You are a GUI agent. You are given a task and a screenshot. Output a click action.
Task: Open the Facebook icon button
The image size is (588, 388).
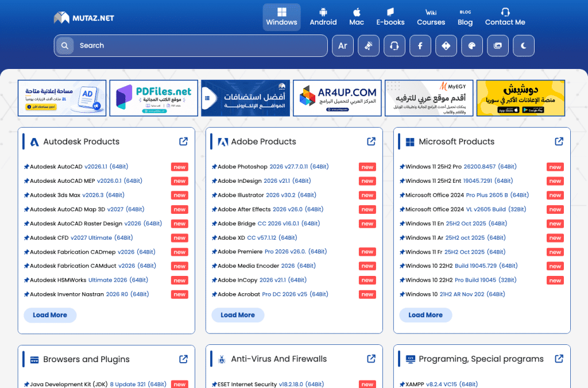[x=420, y=46]
